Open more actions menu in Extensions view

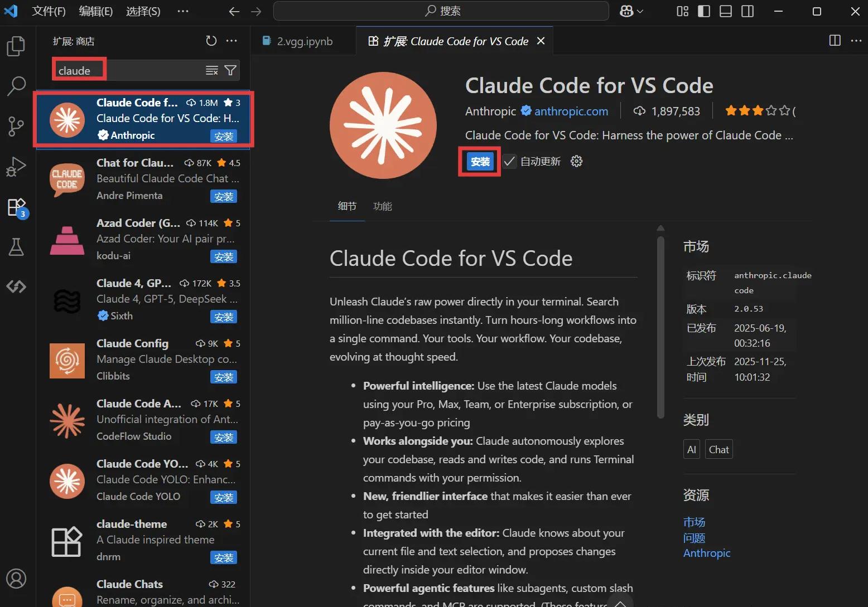pyautogui.click(x=232, y=41)
